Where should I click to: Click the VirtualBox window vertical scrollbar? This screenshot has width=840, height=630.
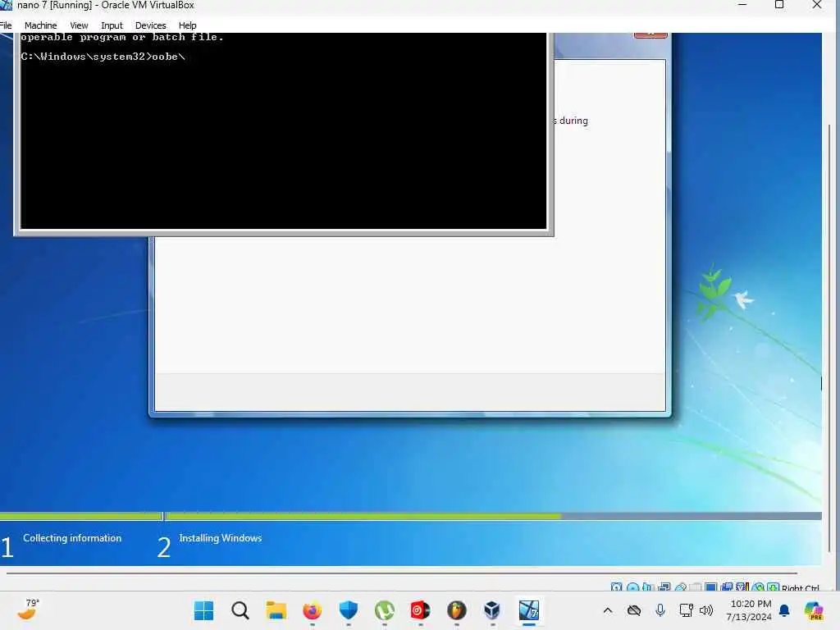tap(829, 337)
